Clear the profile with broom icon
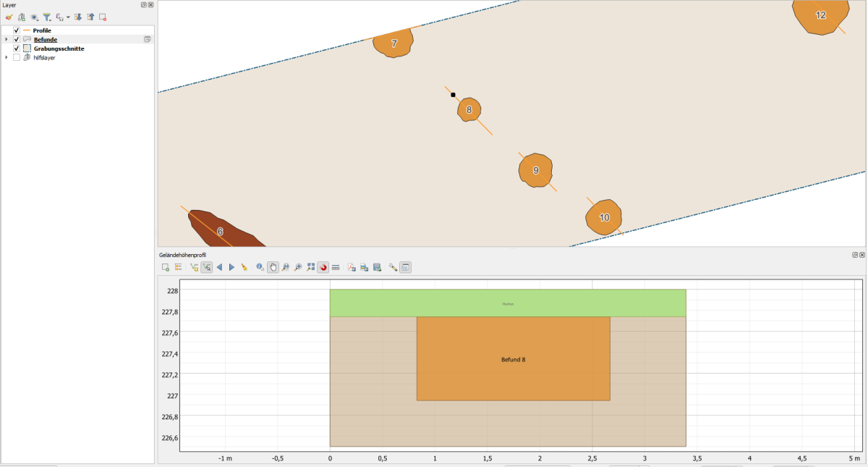Screen dimensions: 868x467 [x=244, y=267]
